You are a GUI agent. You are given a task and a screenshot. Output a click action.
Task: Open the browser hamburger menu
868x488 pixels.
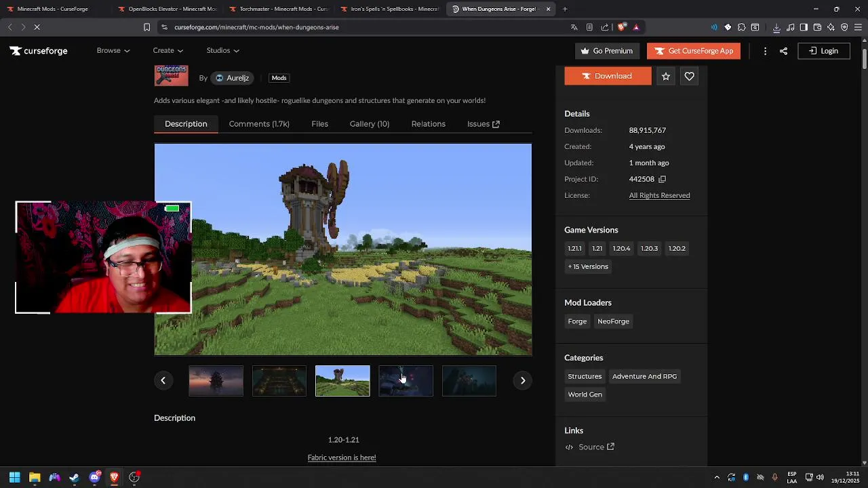[x=858, y=27]
